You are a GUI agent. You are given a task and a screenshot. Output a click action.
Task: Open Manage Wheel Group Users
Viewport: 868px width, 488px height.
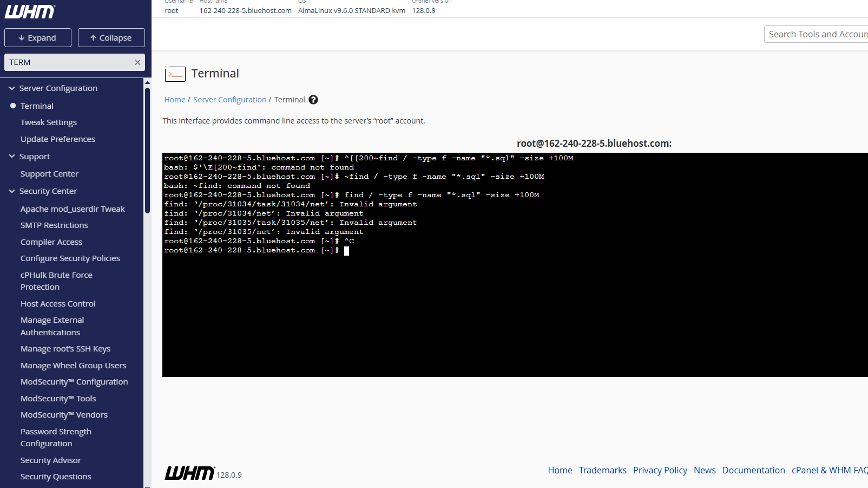click(x=74, y=366)
